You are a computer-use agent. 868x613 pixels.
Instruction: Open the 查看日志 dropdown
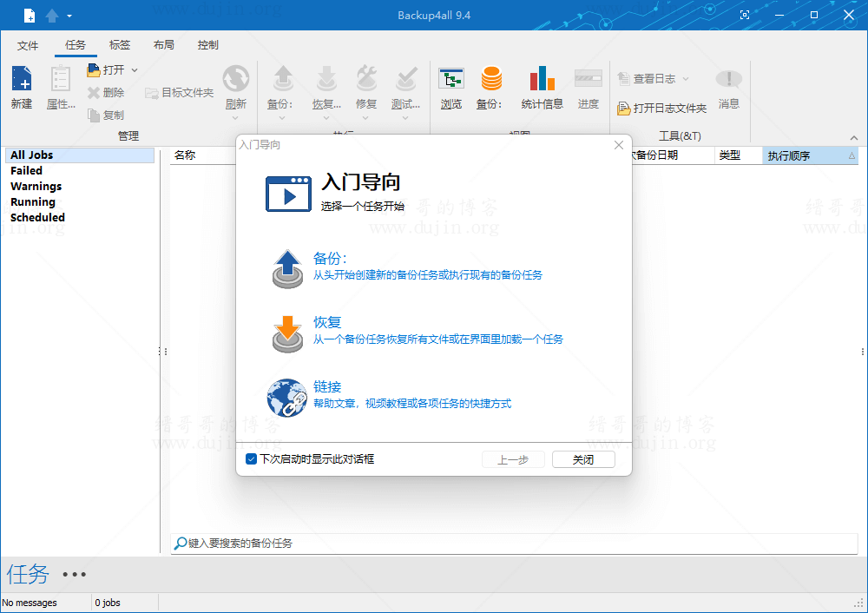pyautogui.click(x=684, y=78)
